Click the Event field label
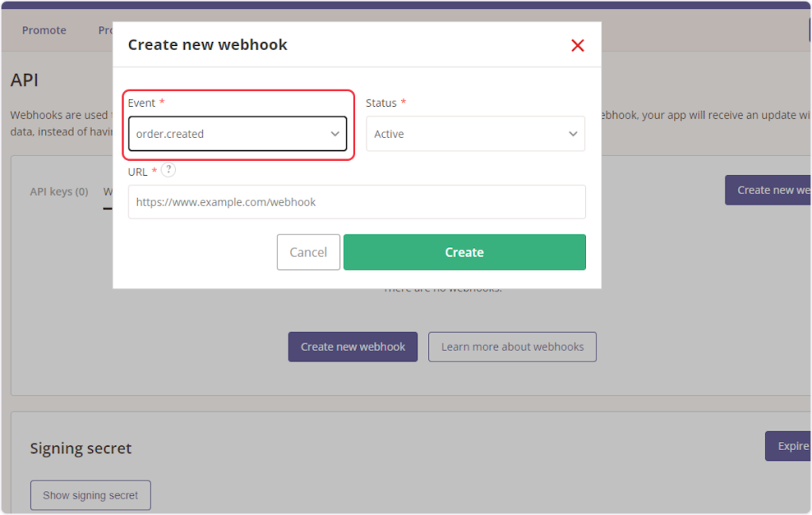 point(142,103)
